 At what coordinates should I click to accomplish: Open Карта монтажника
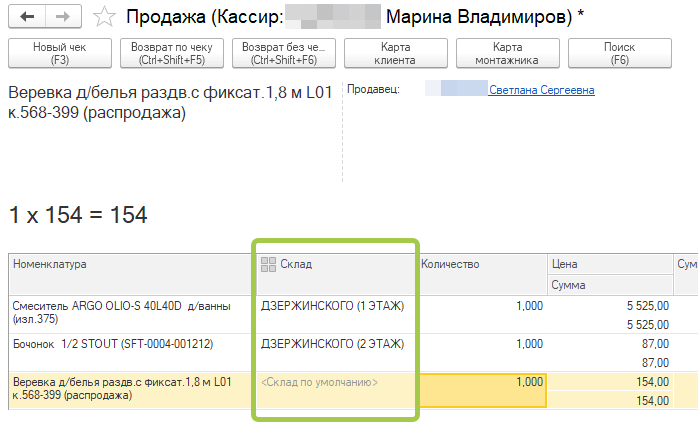tap(507, 53)
